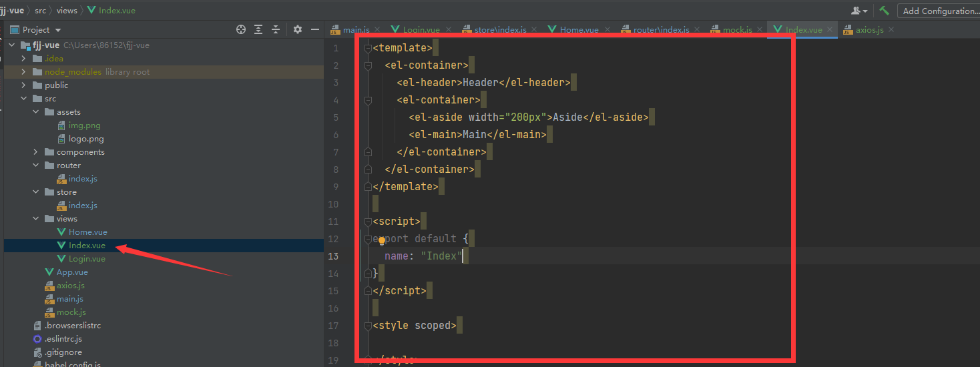Fold the <script> block on line 11

(x=367, y=222)
